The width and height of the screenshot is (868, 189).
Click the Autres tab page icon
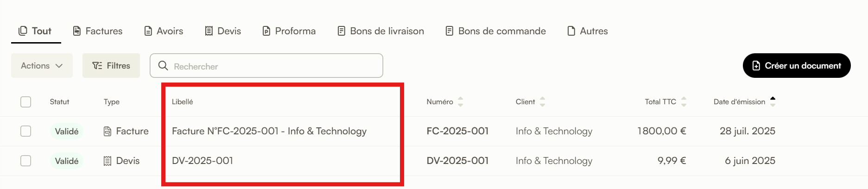coord(571,31)
